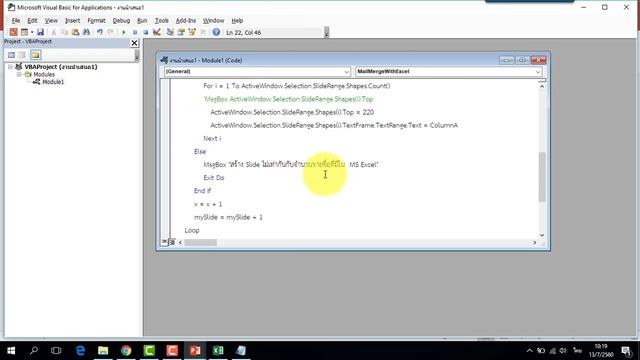The image size is (640, 360).
Task: Open the MailMergeWithExcel procedure dropdown
Action: click(x=538, y=71)
